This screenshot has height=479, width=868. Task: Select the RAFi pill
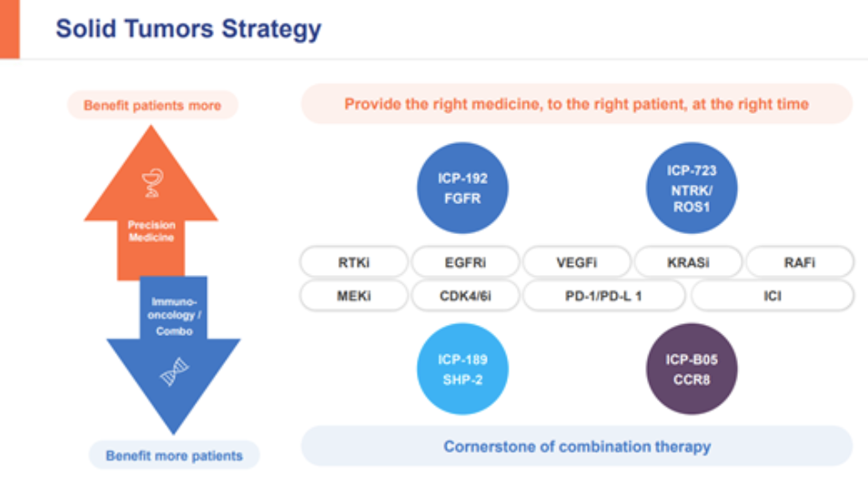800,262
